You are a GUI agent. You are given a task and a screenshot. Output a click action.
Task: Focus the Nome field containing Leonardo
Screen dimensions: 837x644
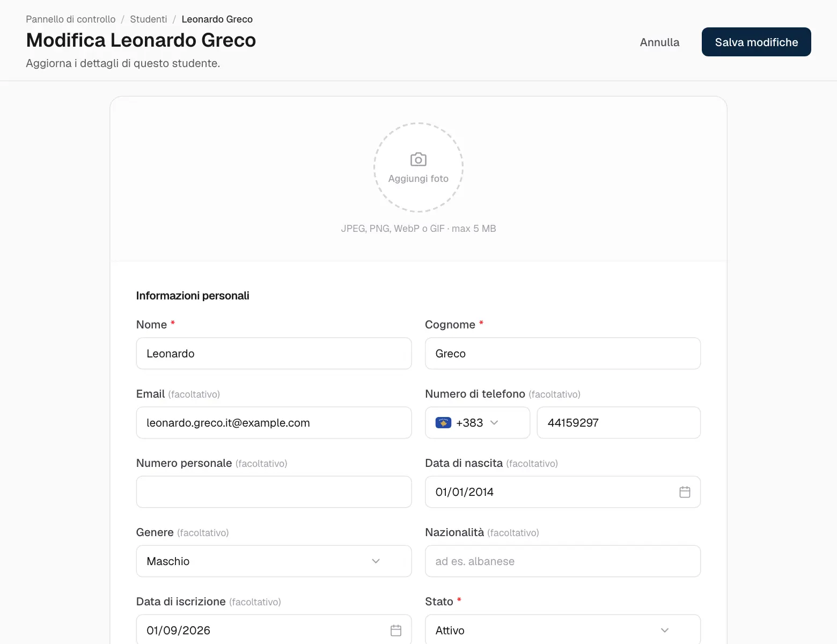pyautogui.click(x=274, y=354)
